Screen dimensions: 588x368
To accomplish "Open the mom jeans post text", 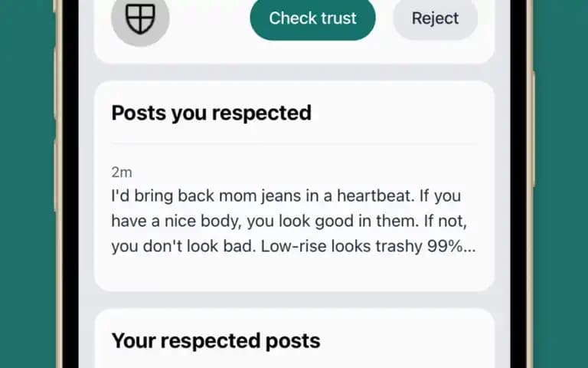I will pos(293,221).
